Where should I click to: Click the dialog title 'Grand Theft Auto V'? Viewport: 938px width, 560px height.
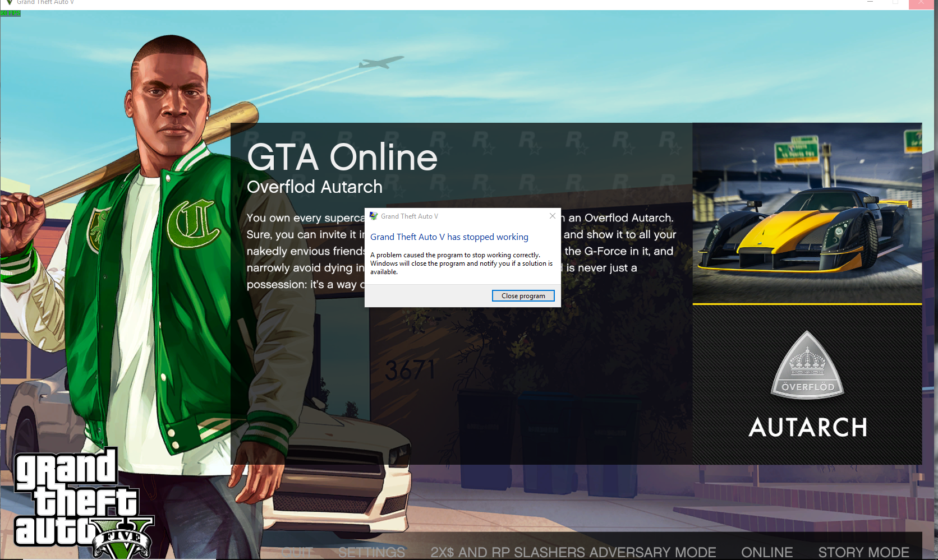(410, 216)
